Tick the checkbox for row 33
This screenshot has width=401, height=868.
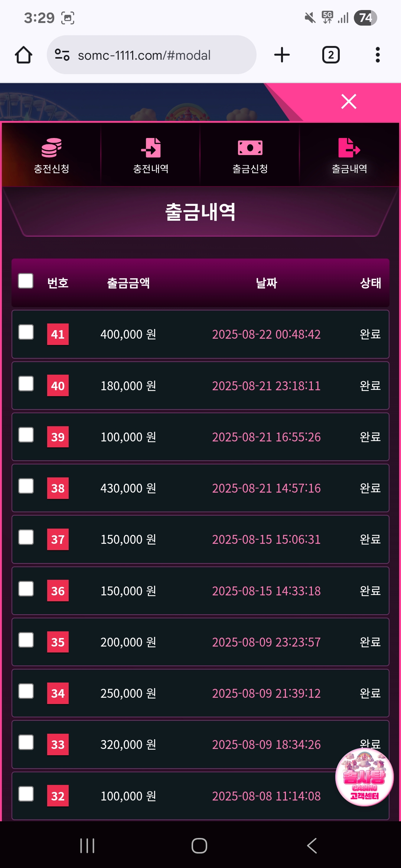[x=26, y=743]
